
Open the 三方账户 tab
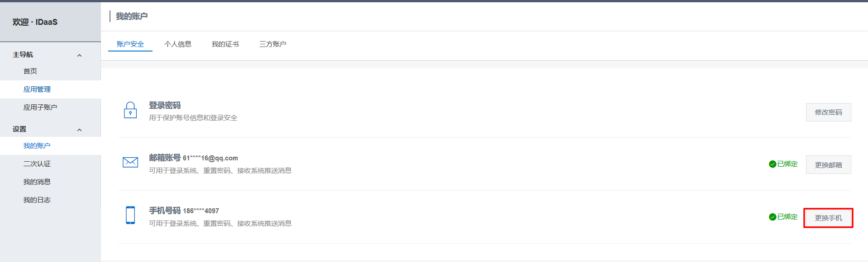tap(273, 44)
